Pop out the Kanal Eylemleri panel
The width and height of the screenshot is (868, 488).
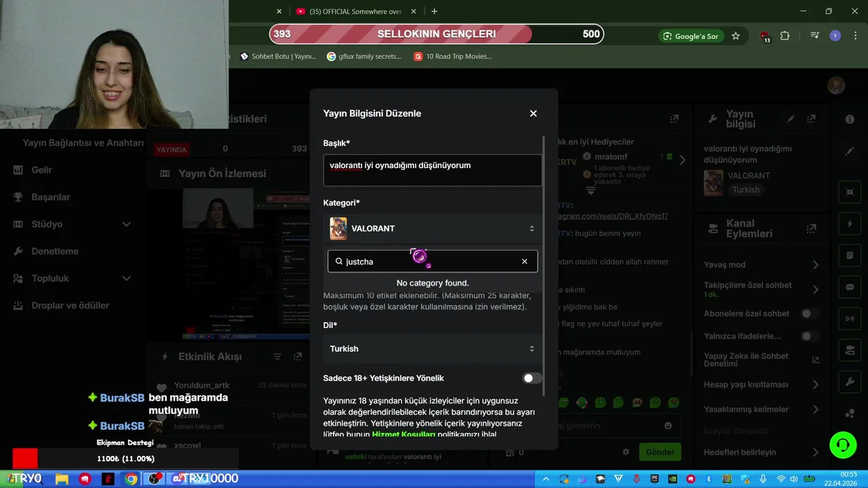click(x=811, y=228)
